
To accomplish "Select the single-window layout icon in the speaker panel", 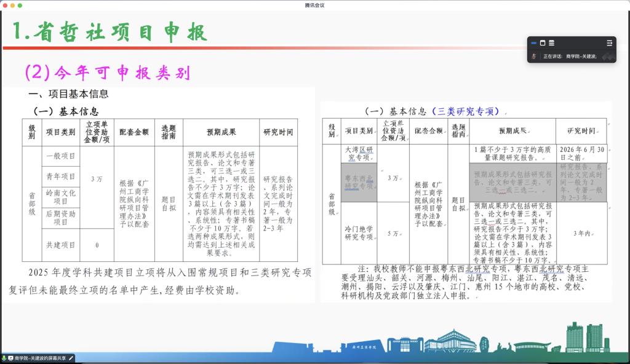I will (543, 43).
